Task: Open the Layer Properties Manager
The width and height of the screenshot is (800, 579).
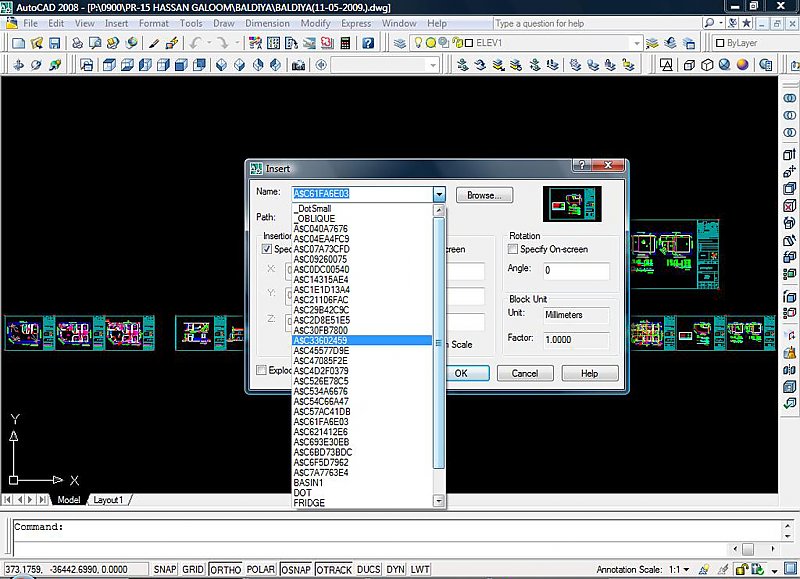Action: click(400, 42)
